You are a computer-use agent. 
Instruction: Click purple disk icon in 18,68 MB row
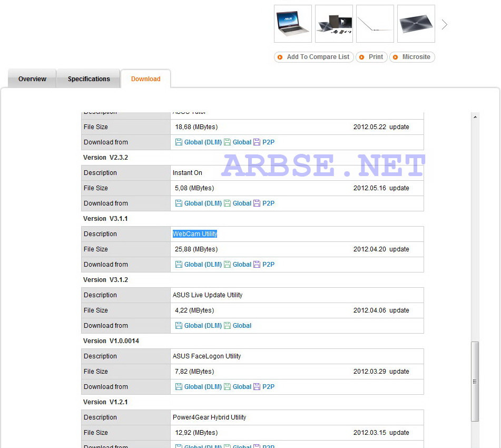click(257, 142)
